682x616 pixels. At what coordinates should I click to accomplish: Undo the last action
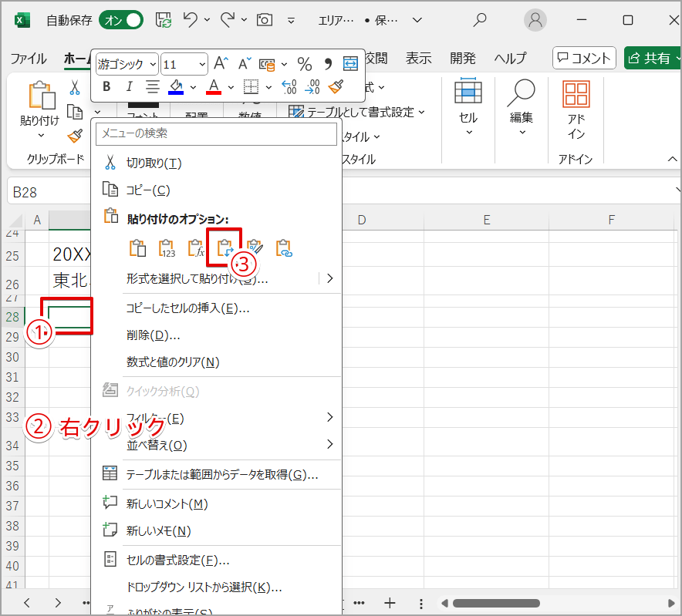coord(190,19)
